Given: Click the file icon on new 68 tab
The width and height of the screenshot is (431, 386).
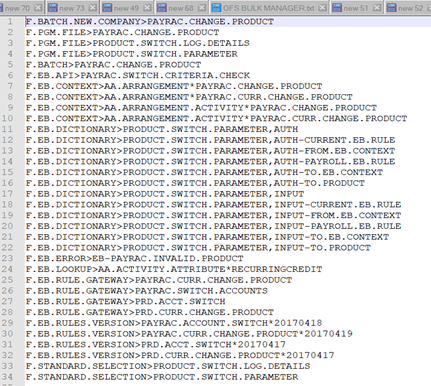Looking at the screenshot, I should click(162, 8).
